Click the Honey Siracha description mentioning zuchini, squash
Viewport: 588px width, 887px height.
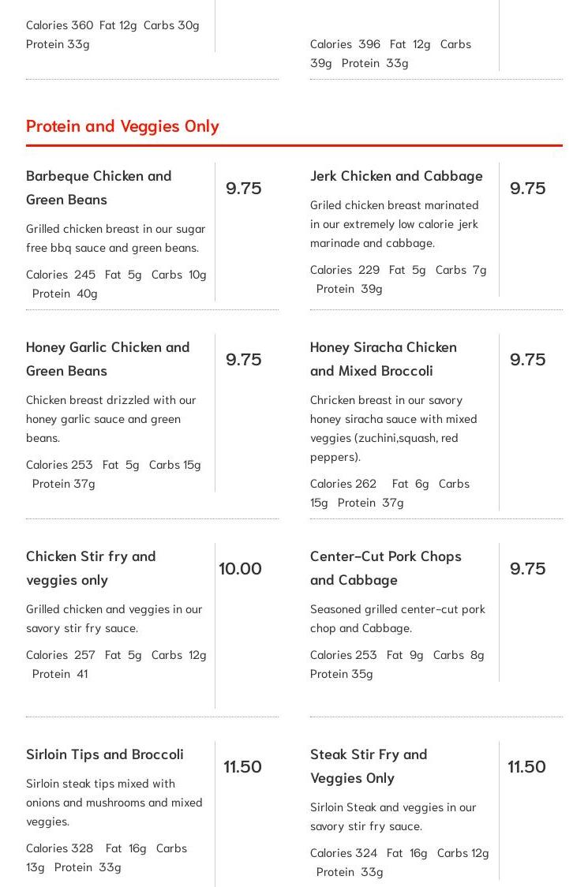pos(393,429)
